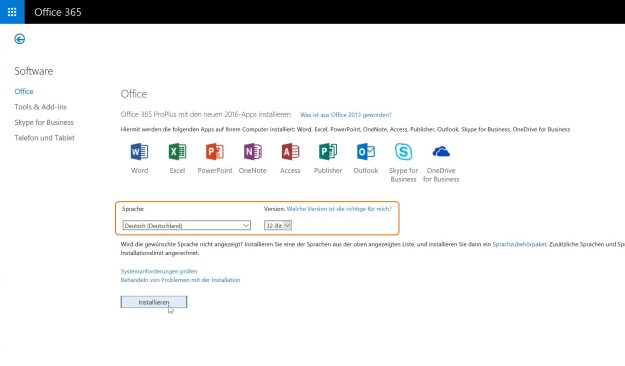Open the Office 365 app launcher grid
The width and height of the screenshot is (625, 366).
click(x=12, y=12)
